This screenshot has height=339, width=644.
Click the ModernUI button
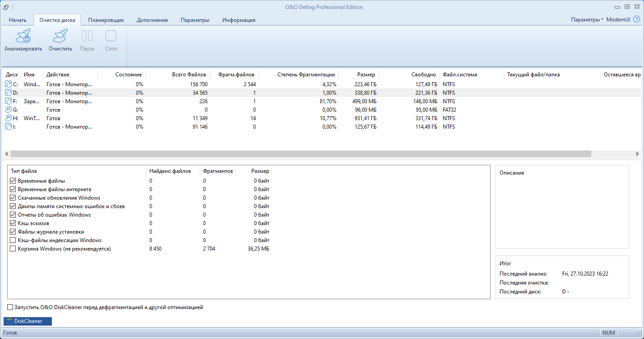[619, 20]
